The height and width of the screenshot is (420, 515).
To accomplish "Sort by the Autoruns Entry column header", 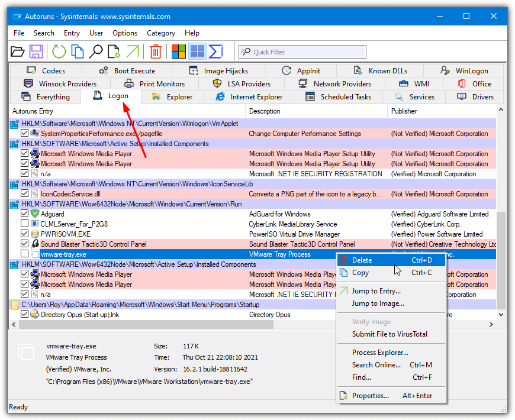I will tap(127, 111).
